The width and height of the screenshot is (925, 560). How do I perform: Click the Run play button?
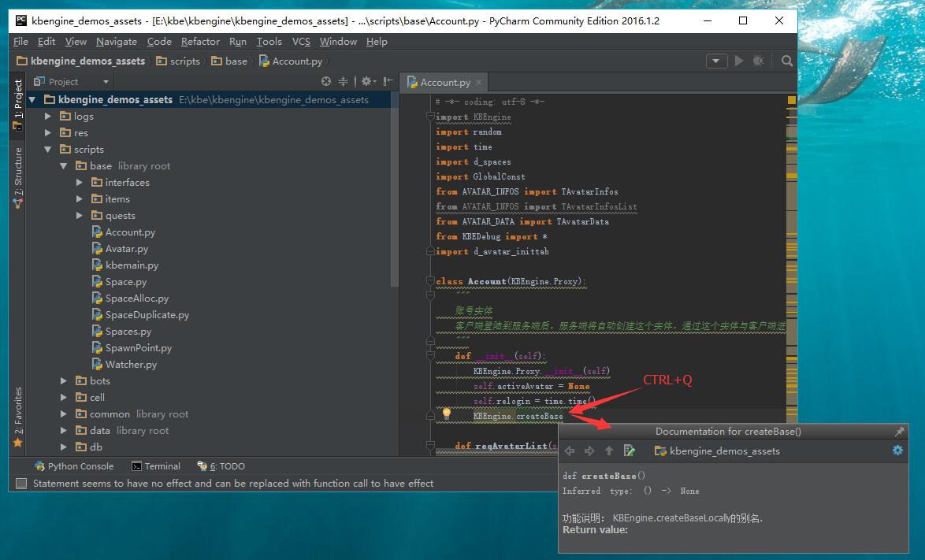(x=738, y=61)
